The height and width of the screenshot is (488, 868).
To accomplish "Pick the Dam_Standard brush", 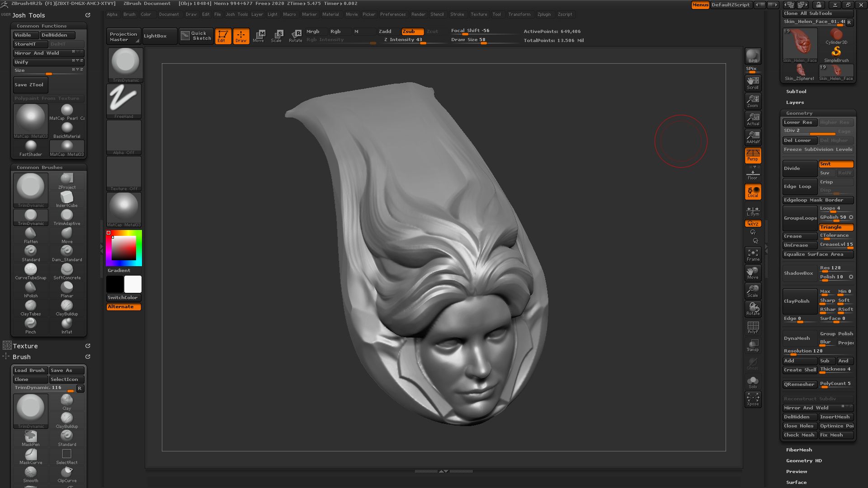I will click(67, 253).
